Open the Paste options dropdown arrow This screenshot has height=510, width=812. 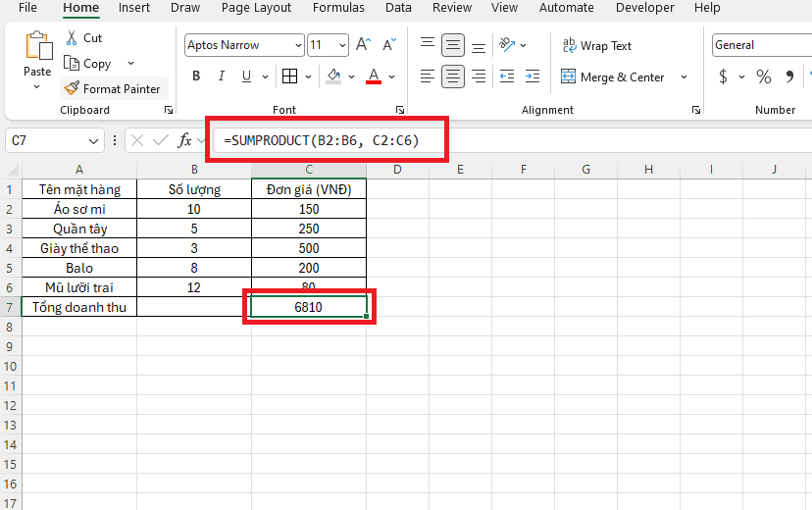tap(36, 86)
